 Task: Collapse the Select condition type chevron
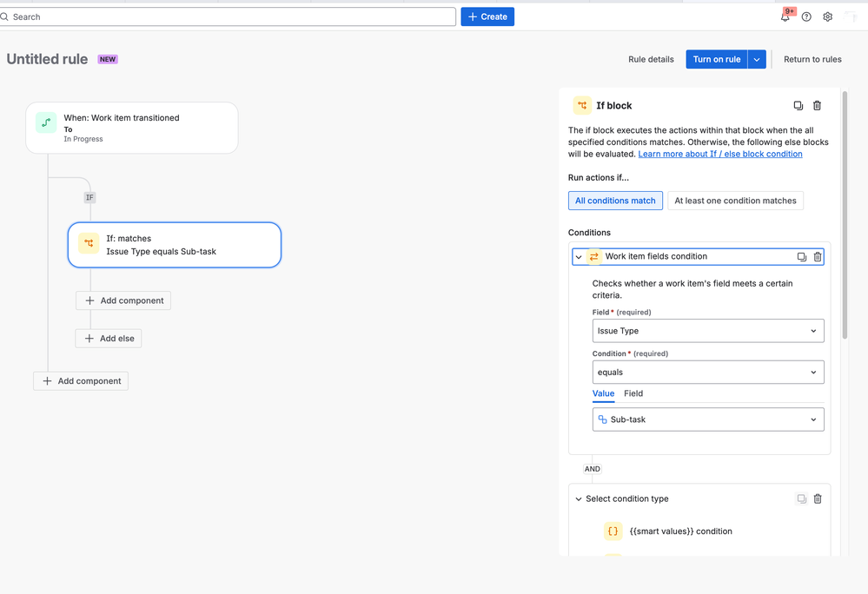[579, 498]
